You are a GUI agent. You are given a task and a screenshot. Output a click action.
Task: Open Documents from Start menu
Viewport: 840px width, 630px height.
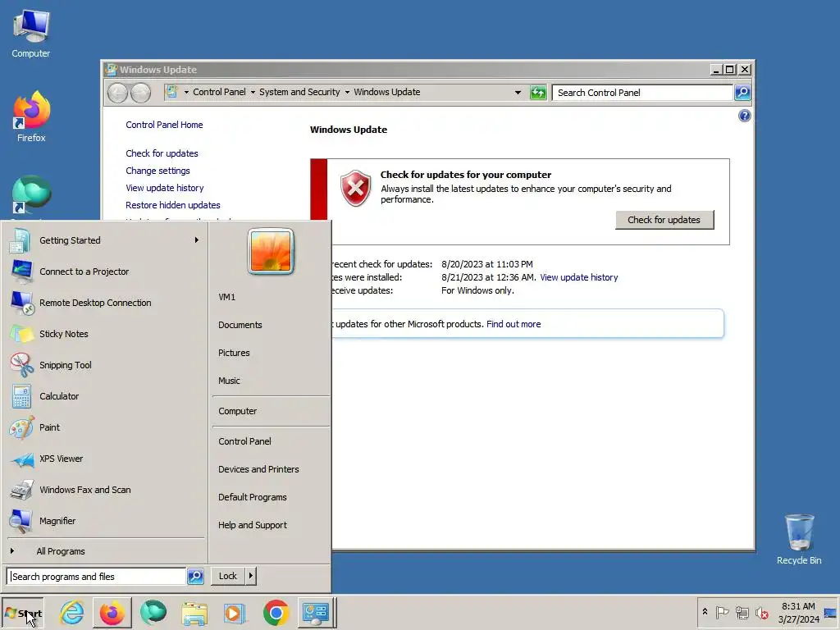240,325
